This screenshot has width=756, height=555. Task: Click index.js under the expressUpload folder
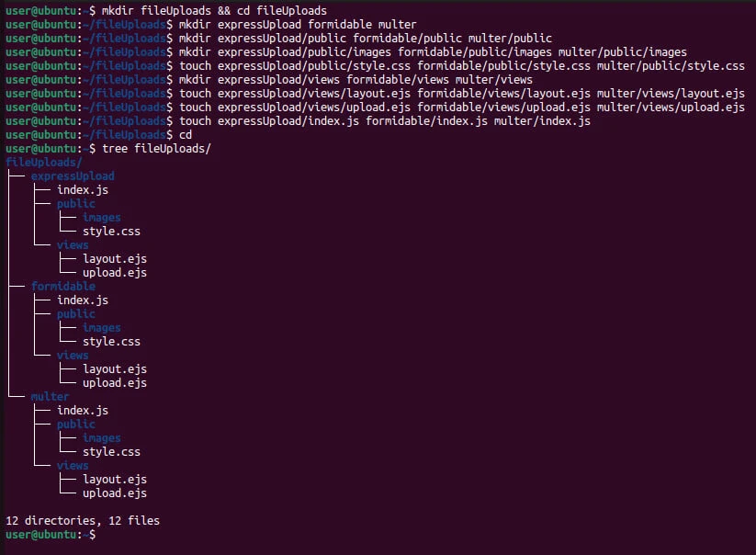83,189
